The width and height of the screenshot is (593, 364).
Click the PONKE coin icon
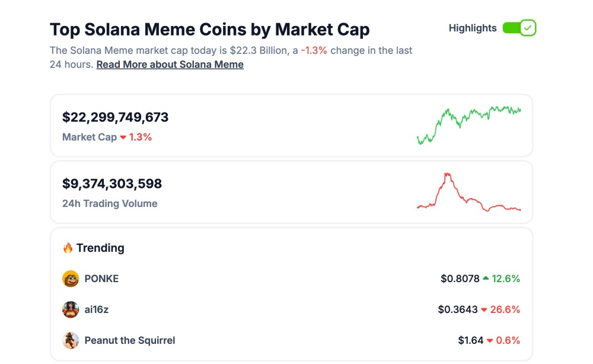tap(71, 279)
